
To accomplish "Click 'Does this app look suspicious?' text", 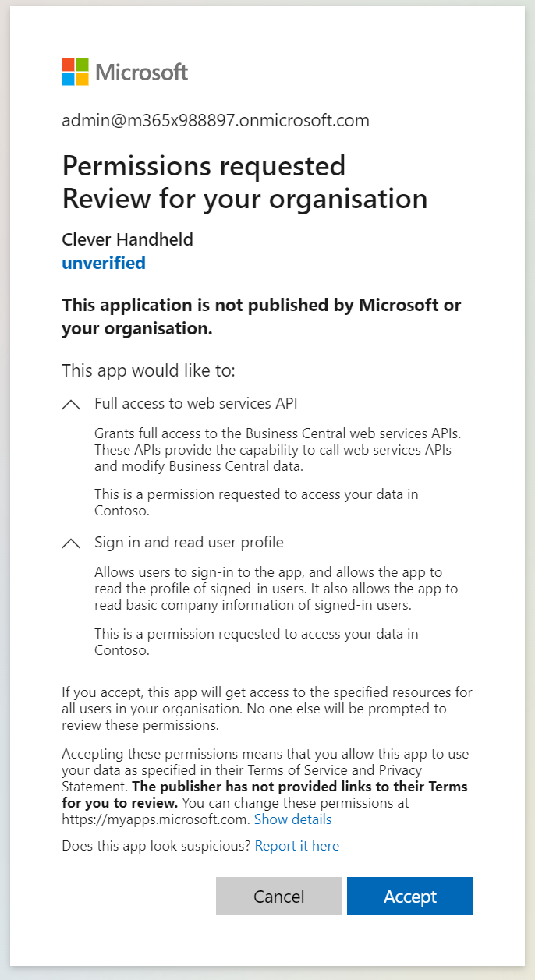I will [156, 846].
